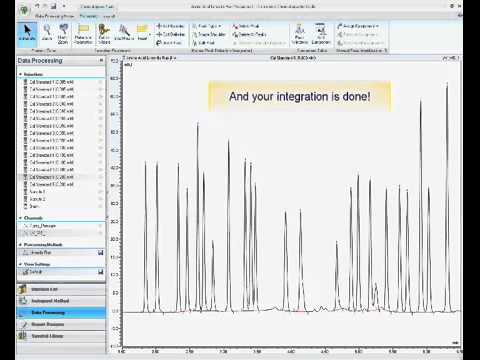Click the Peak Windows icon
Screen dimensions: 480x360
[299, 34]
